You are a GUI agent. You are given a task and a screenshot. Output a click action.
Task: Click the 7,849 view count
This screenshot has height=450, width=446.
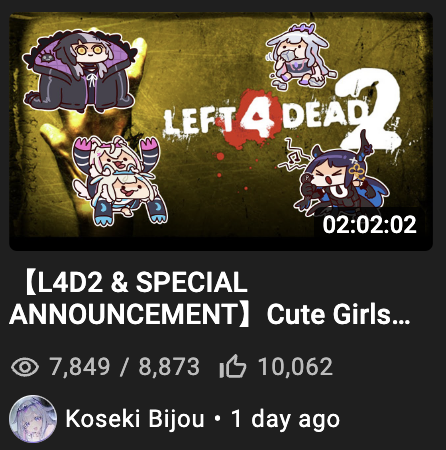80,367
